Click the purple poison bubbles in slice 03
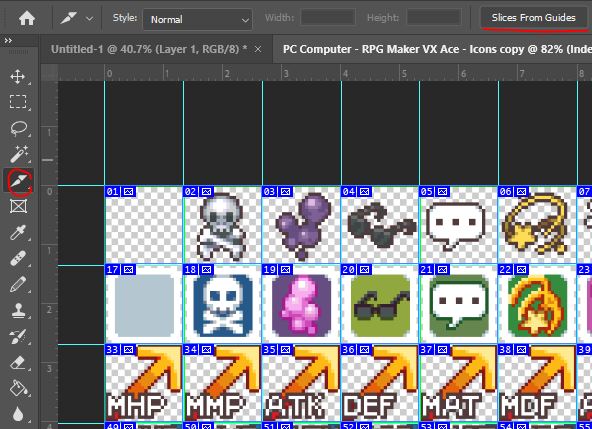The image size is (592, 429). click(303, 227)
